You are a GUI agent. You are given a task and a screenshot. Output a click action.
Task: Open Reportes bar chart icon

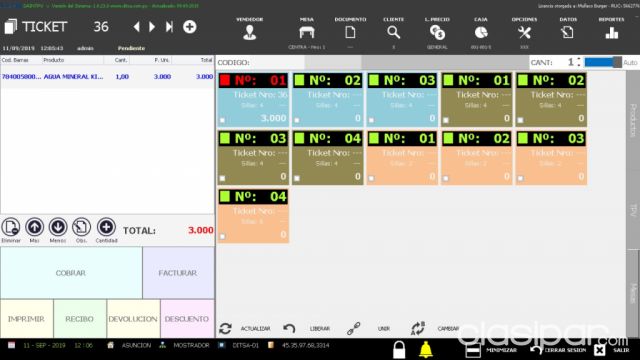point(611,33)
